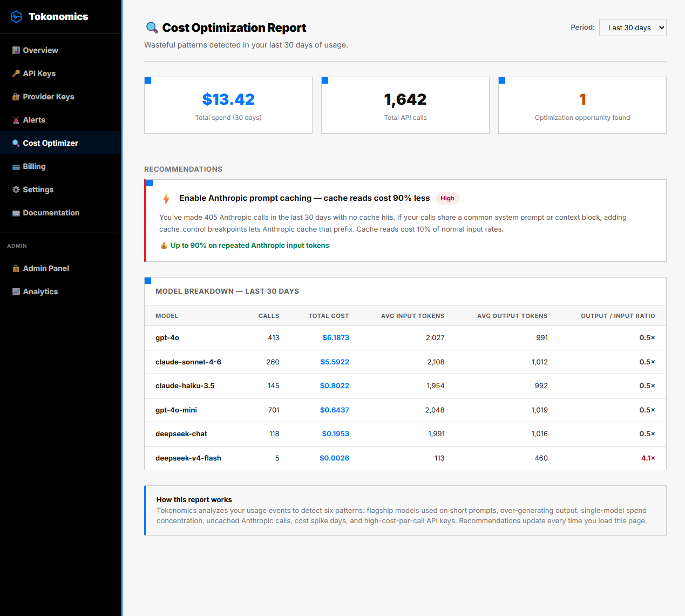
Task: Click the Provider Keys lock icon
Action: 16,97
